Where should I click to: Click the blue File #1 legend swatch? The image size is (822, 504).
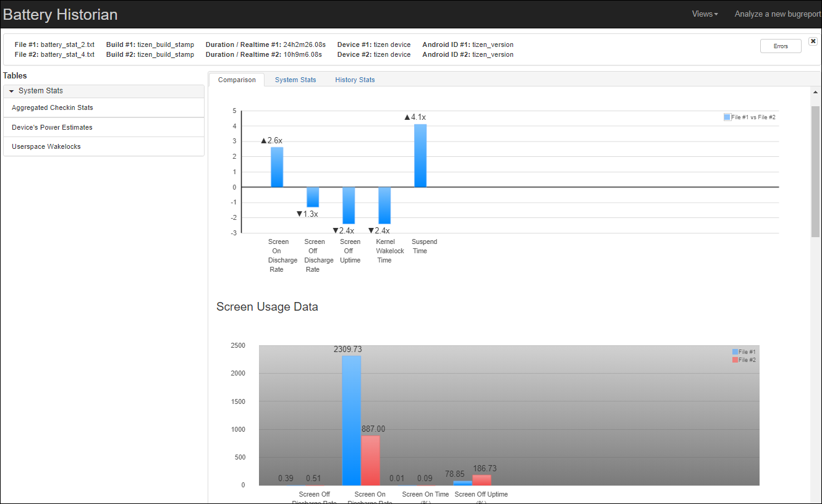(x=735, y=351)
